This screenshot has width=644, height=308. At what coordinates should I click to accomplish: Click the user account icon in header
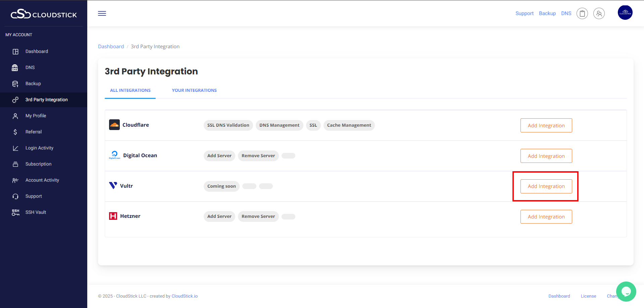pyautogui.click(x=599, y=13)
